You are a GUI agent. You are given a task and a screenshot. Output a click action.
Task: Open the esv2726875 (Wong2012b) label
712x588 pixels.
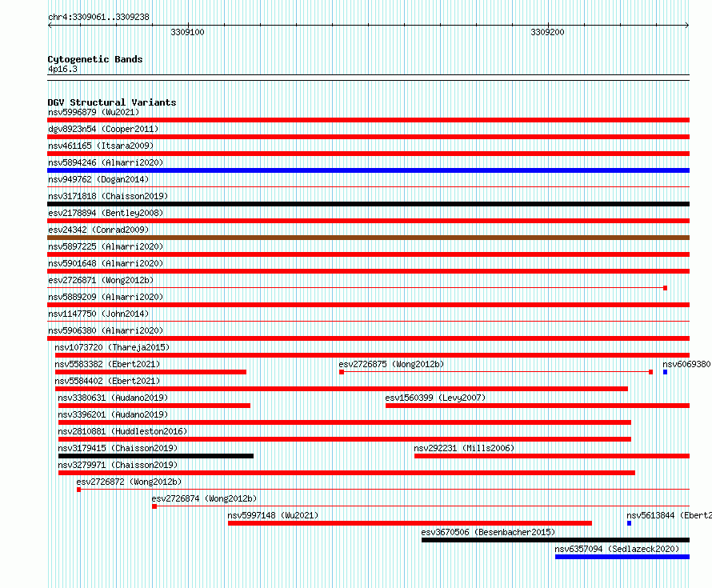tap(391, 364)
